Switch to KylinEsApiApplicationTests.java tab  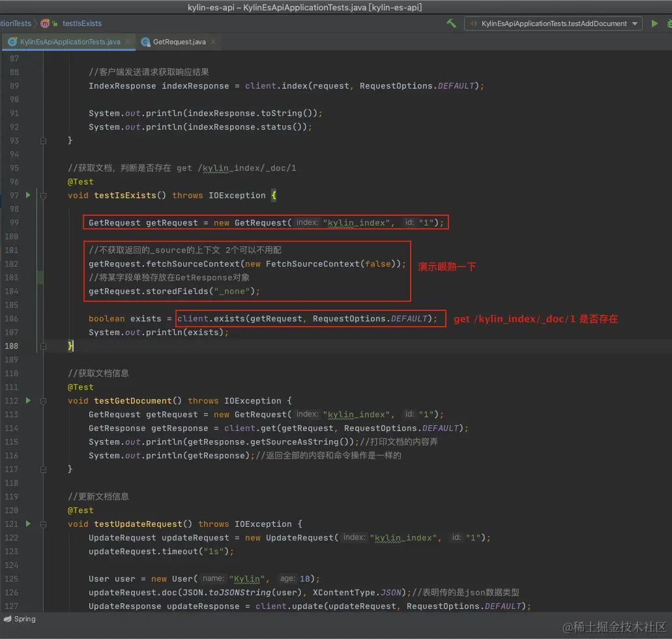click(70, 42)
